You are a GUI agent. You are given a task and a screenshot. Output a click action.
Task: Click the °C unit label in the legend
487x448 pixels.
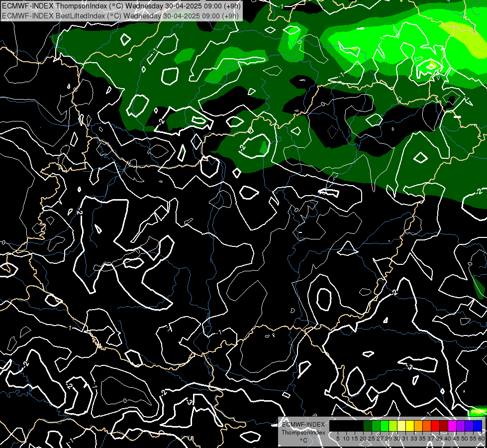[303, 441]
